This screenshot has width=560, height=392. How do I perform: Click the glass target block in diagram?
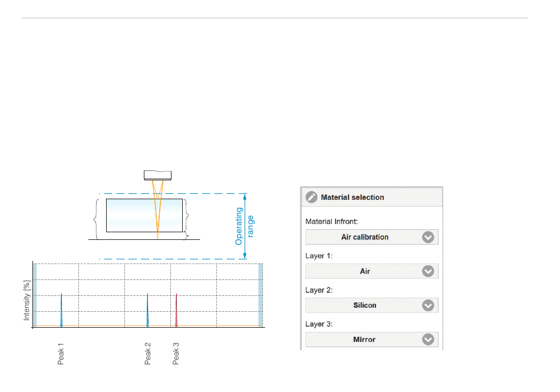pyautogui.click(x=144, y=215)
